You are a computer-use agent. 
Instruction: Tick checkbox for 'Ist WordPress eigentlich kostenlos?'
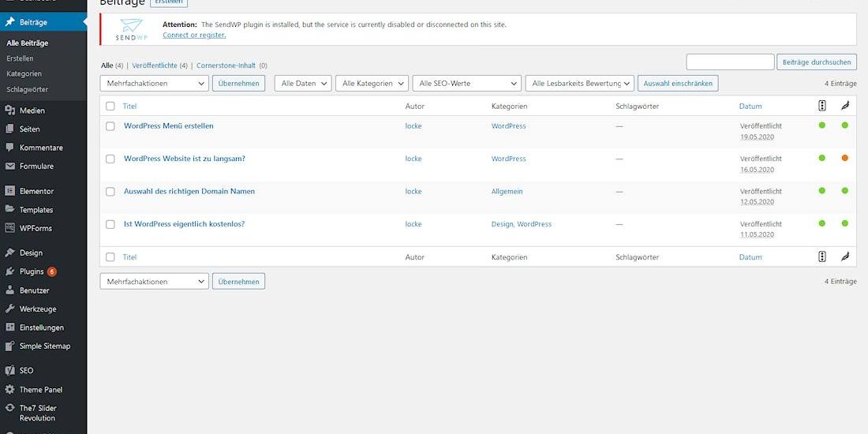pyautogui.click(x=110, y=224)
